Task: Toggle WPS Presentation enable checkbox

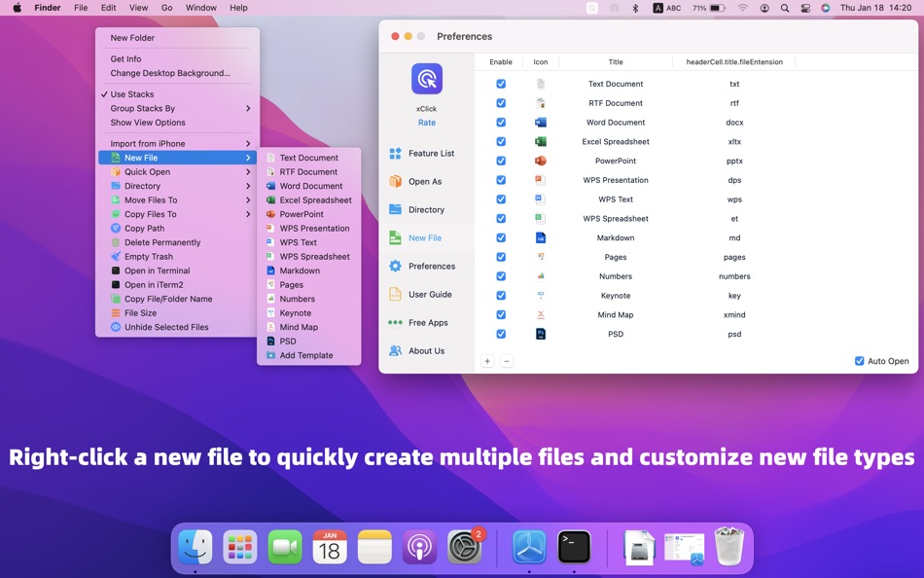Action: [x=501, y=180]
